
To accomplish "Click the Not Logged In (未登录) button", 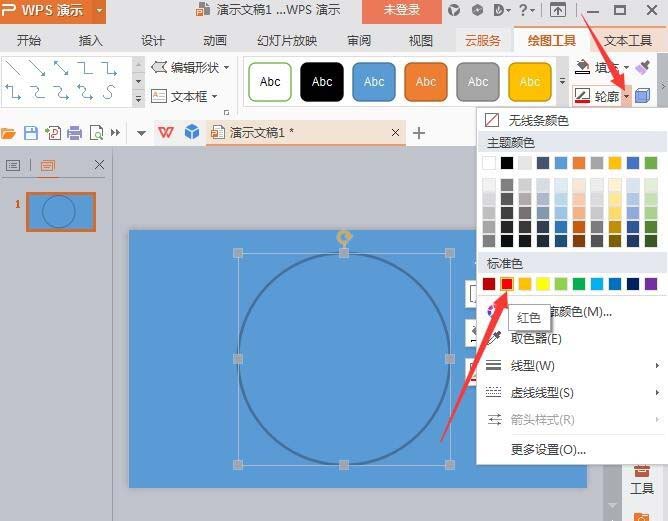I will click(401, 10).
